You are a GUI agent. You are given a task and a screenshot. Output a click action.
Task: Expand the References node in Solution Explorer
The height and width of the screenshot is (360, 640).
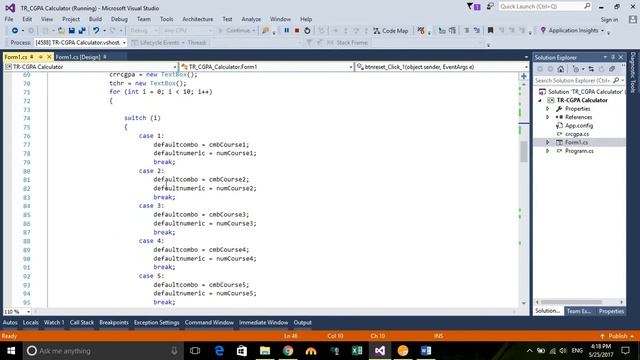548,117
